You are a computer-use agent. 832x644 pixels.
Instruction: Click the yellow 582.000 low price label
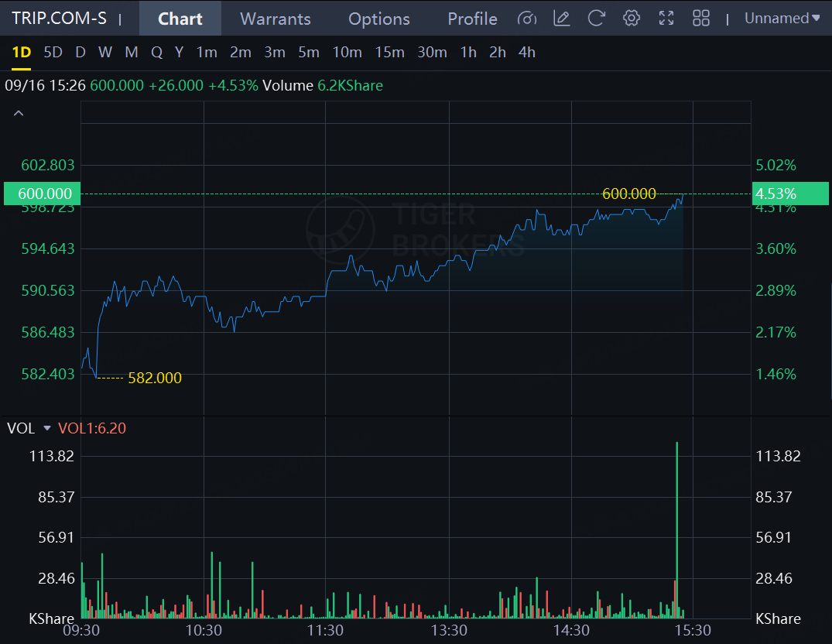(x=155, y=378)
